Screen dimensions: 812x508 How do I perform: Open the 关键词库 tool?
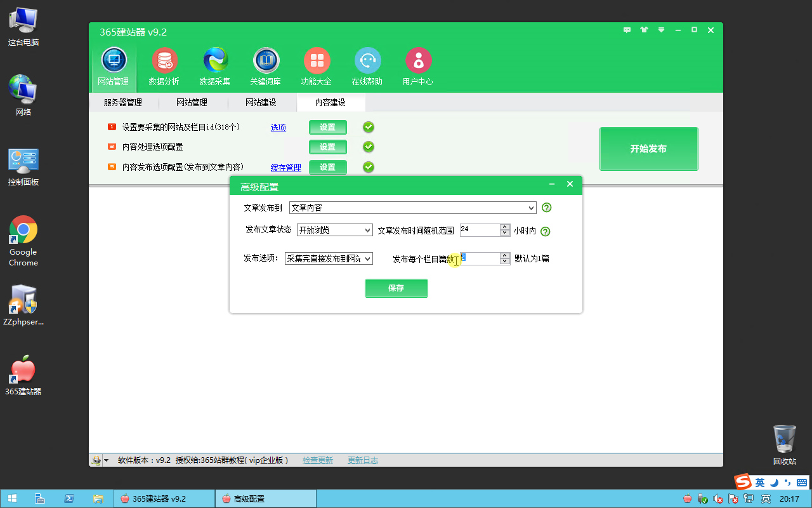[266, 67]
